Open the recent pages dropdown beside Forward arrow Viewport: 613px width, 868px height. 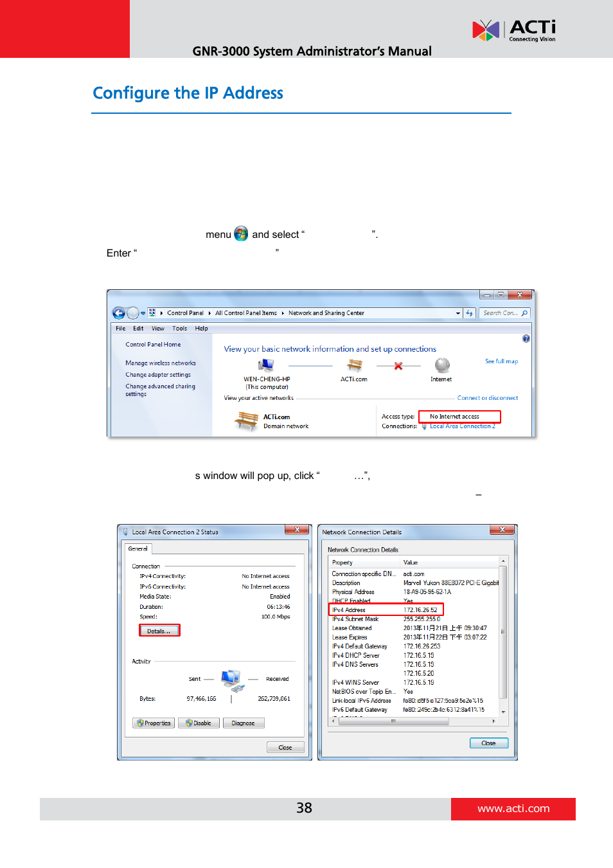143,314
